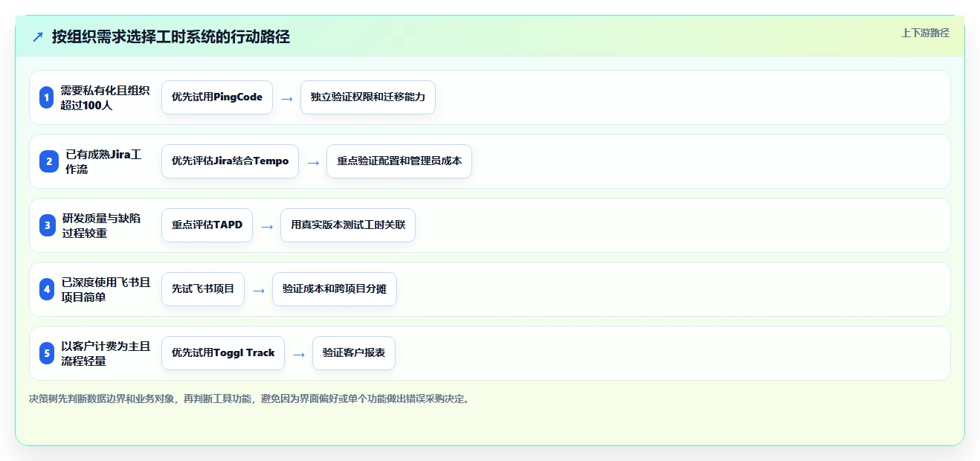Image resolution: width=980 pixels, height=461 pixels.
Task: Click the number 1 step badge
Action: click(47, 97)
